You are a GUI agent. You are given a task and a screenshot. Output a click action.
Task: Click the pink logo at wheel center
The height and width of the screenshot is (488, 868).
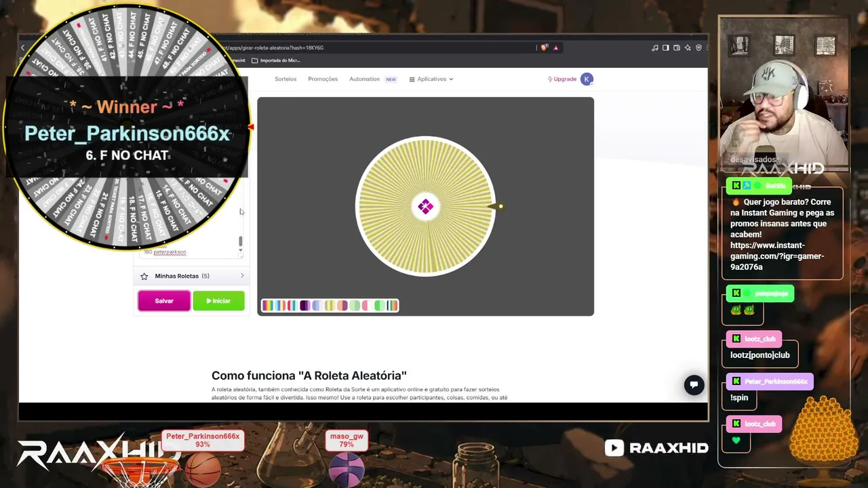pos(425,207)
